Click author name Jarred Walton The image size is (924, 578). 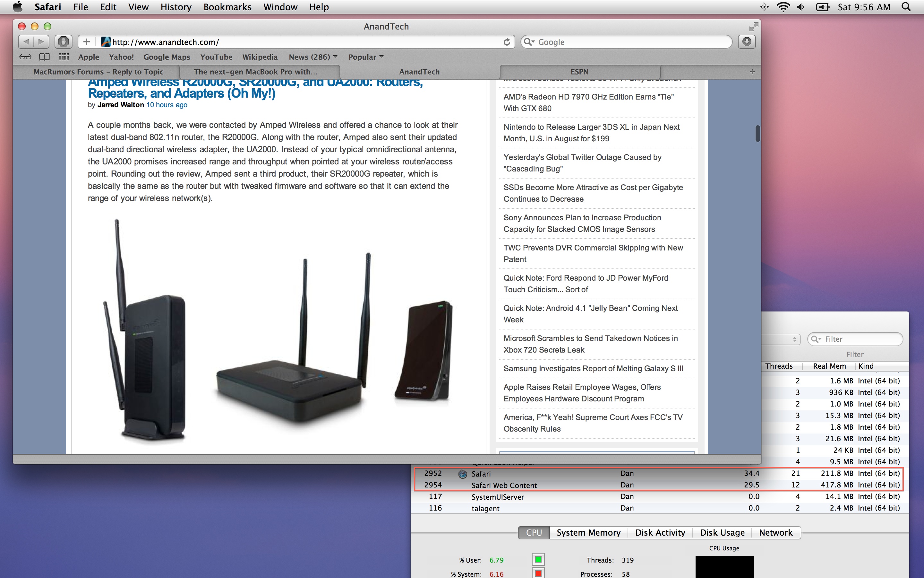[x=121, y=105]
